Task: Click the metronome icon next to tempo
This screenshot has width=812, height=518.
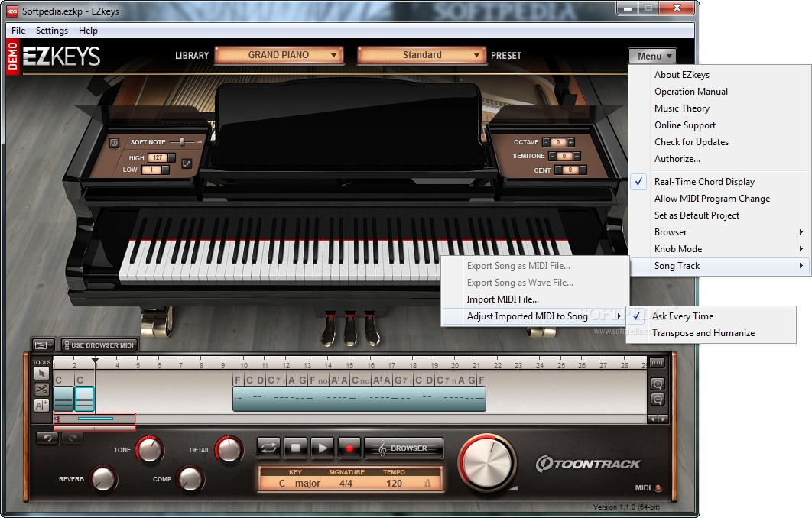Action: [427, 484]
